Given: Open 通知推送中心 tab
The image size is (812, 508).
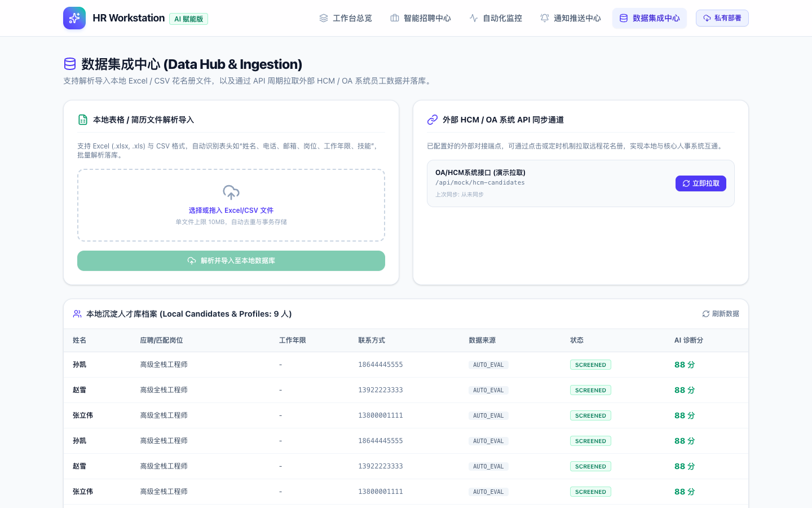Looking at the screenshot, I should point(571,18).
